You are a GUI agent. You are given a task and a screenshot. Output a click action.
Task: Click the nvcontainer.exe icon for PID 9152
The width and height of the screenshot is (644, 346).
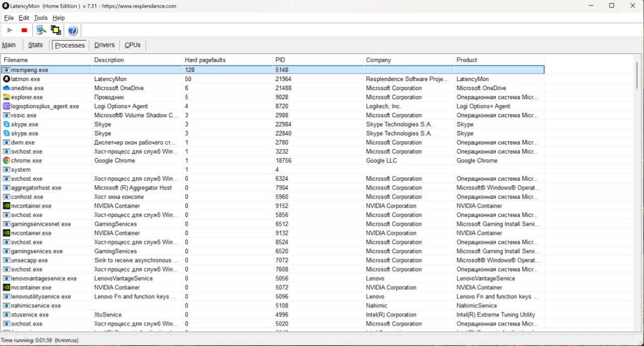[x=7, y=206]
